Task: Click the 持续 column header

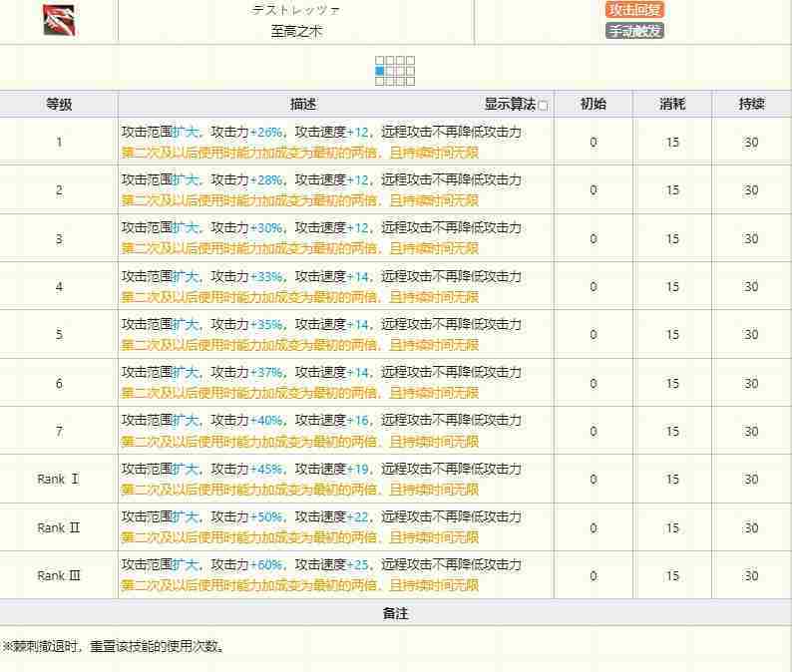Action: click(x=751, y=104)
